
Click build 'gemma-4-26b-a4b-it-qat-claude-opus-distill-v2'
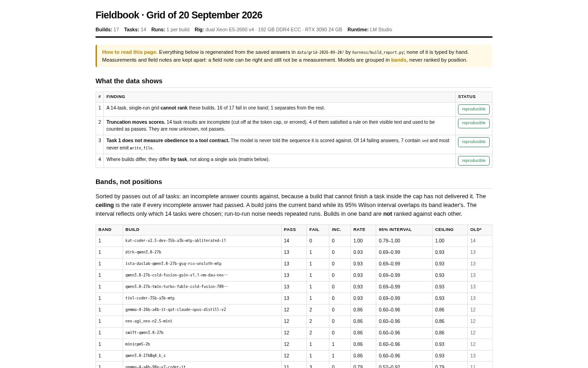pos(175,310)
